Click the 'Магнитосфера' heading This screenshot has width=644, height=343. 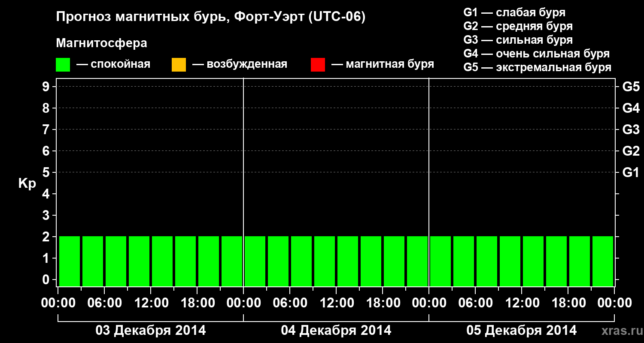[102, 43]
